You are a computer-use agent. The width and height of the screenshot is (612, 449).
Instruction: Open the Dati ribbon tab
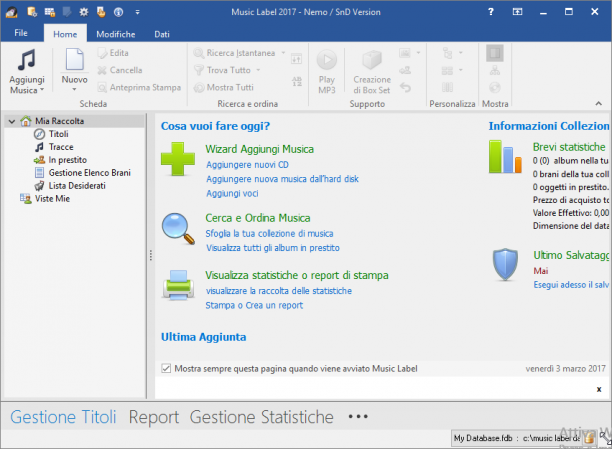click(x=162, y=34)
